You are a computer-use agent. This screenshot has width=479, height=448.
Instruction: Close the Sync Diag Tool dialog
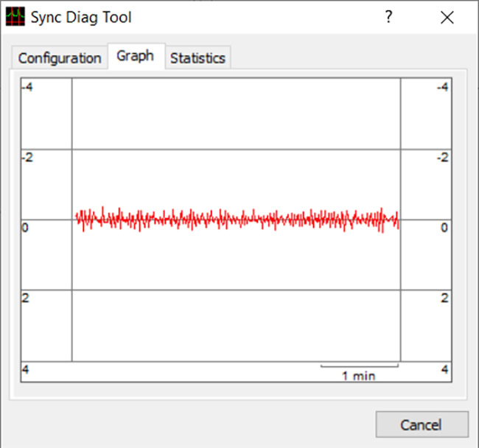[x=447, y=17]
